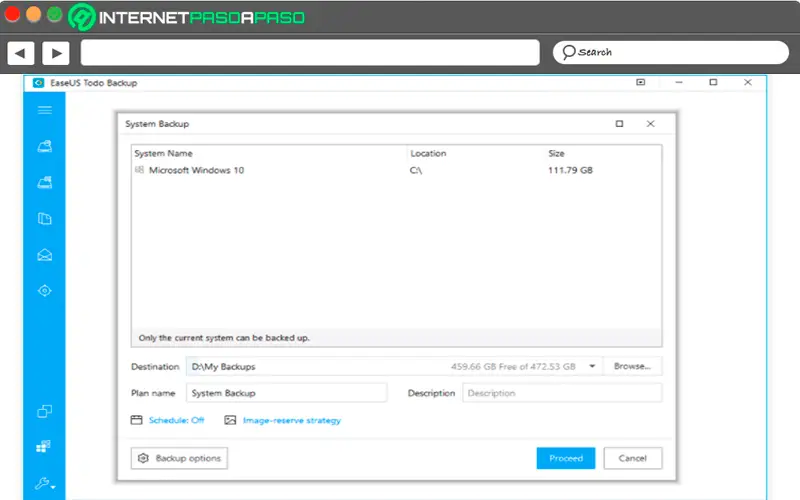Click the title bar feedback icon
Screen dimensions: 800x500
click(640, 82)
